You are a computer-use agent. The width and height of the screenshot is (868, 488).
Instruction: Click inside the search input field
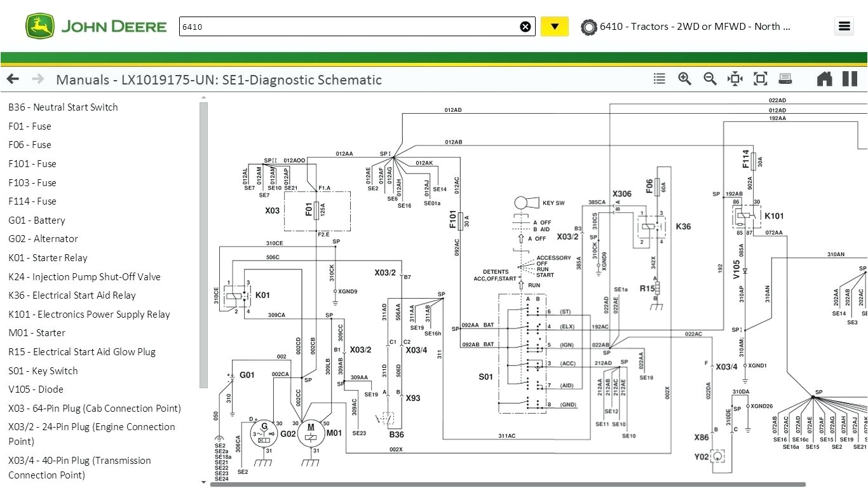pyautogui.click(x=349, y=26)
